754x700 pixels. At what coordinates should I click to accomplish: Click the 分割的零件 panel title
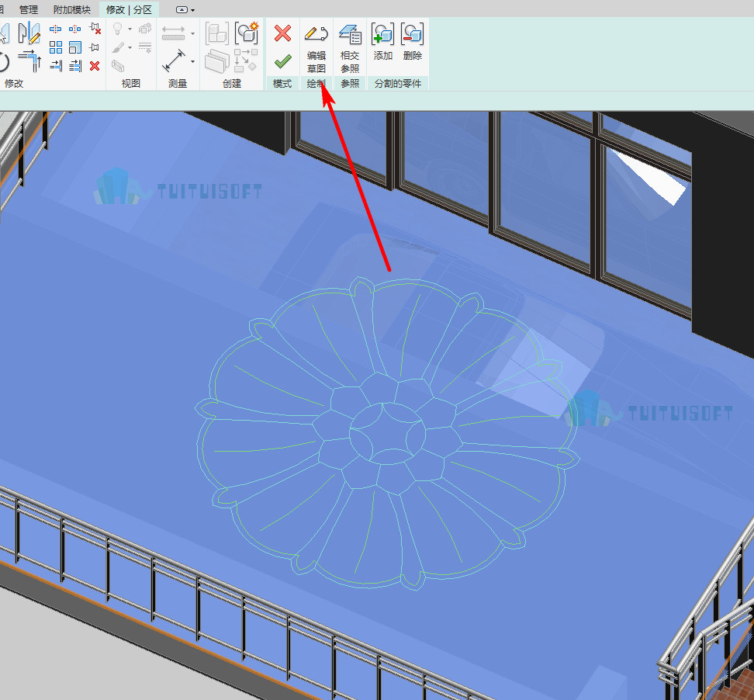[398, 84]
